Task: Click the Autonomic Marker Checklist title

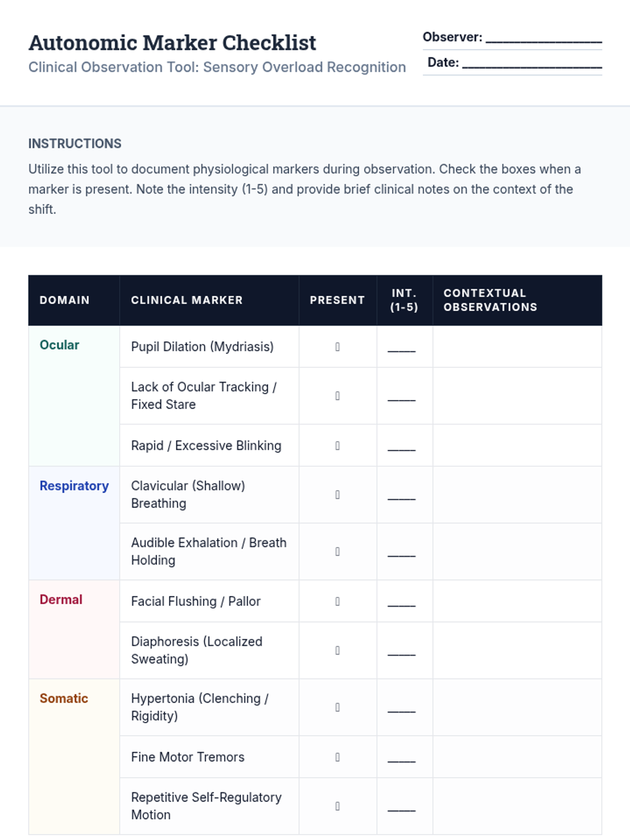Action: (x=172, y=43)
